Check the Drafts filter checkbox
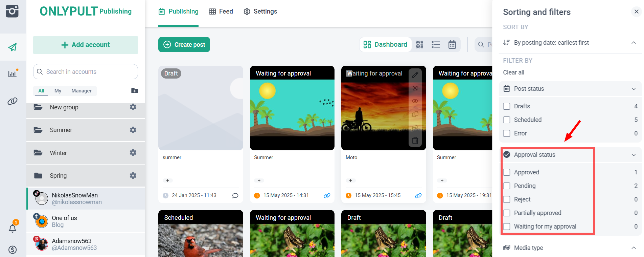Viewport: 644px width, 257px height. [x=507, y=106]
